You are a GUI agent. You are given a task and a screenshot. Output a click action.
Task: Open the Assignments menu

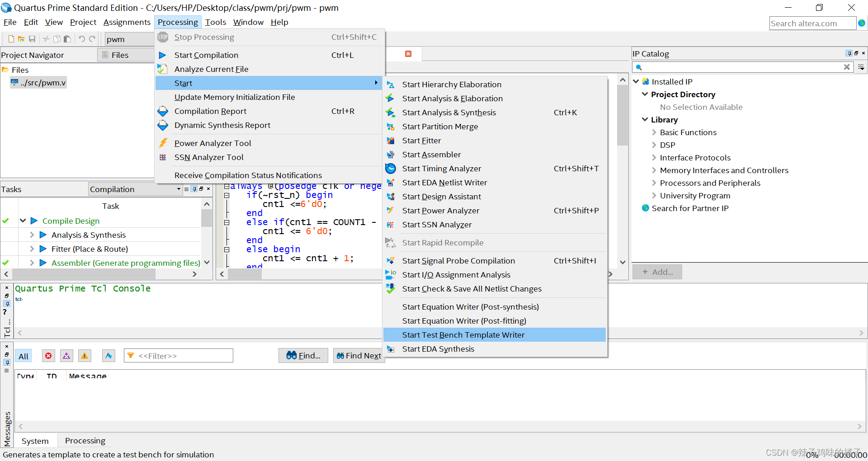127,22
